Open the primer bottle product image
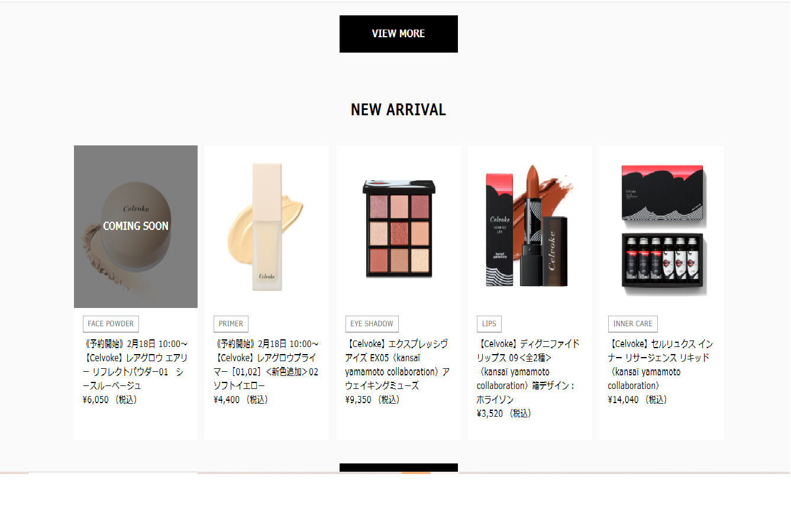791x532 pixels. 267,226
